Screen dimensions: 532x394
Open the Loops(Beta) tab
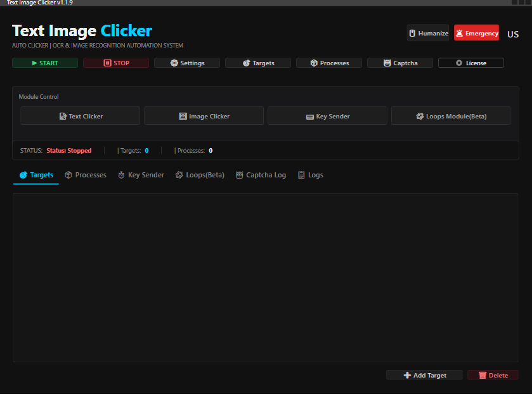point(200,175)
